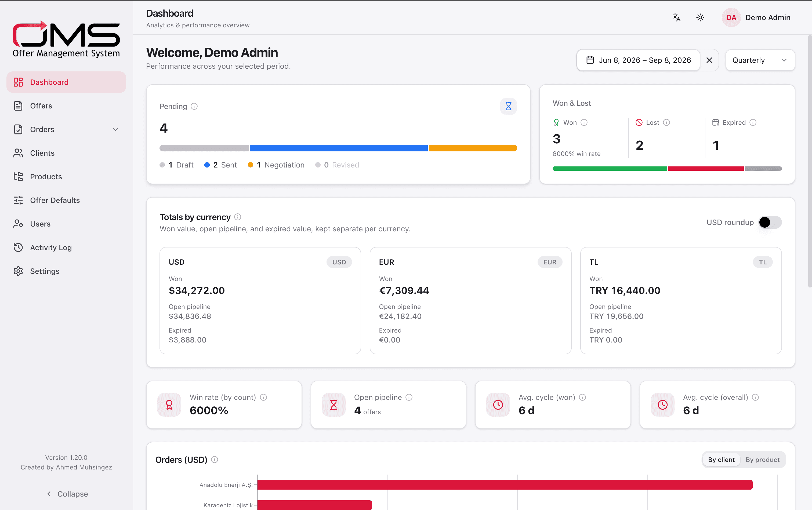Click the Open pipeline hourglass icon tile

click(x=334, y=405)
